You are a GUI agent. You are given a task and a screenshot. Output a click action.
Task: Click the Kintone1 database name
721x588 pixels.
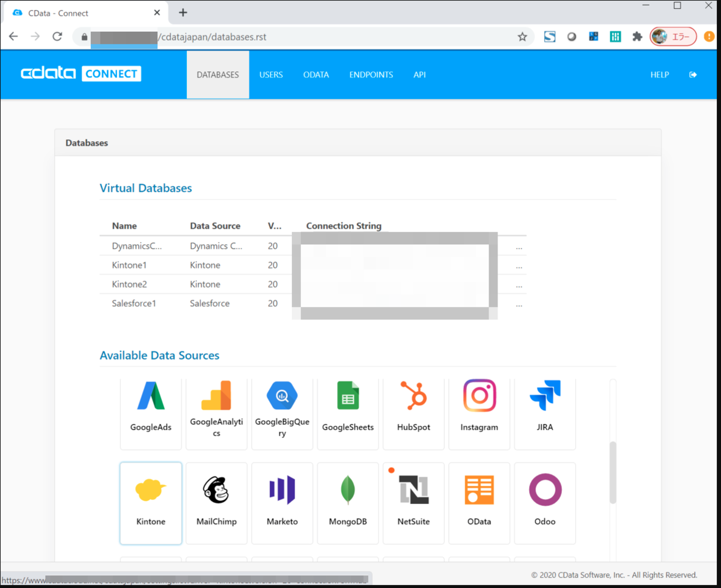tap(129, 265)
